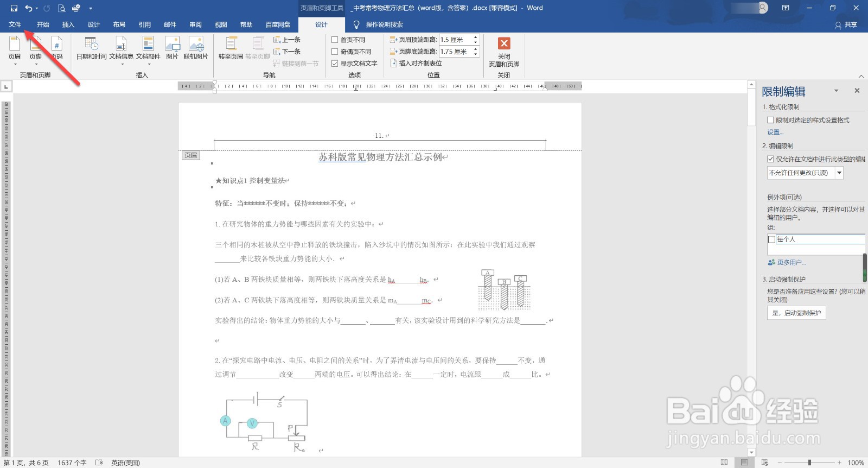Increase 页脚底端距离 spinner value
The image size is (868, 468).
(476, 49)
